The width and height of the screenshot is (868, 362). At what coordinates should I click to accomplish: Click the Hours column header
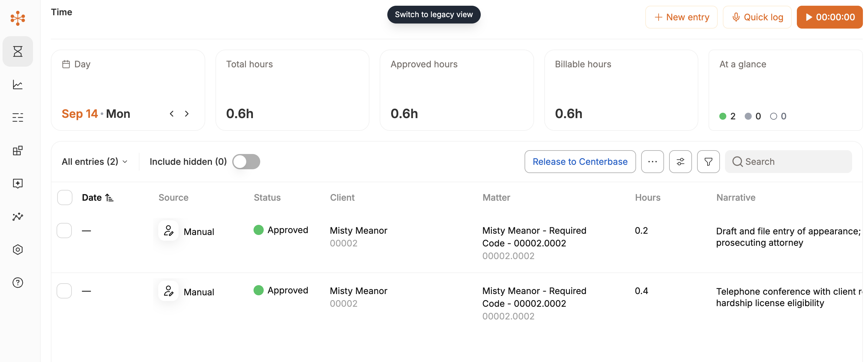click(x=647, y=197)
